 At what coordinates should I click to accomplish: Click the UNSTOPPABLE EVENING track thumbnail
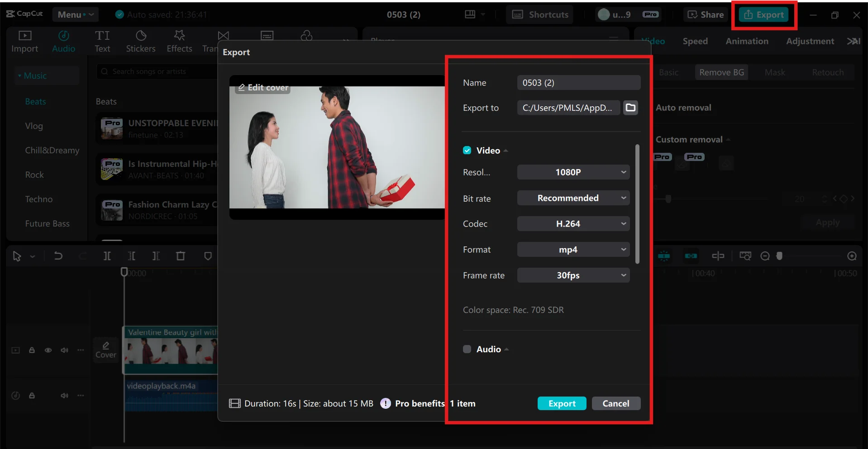tap(112, 128)
